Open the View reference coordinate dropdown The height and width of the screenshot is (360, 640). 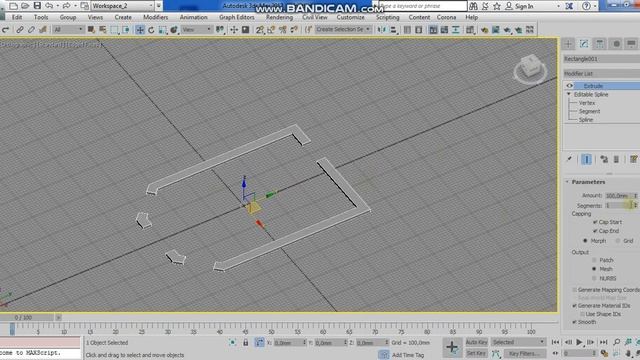[x=197, y=29]
